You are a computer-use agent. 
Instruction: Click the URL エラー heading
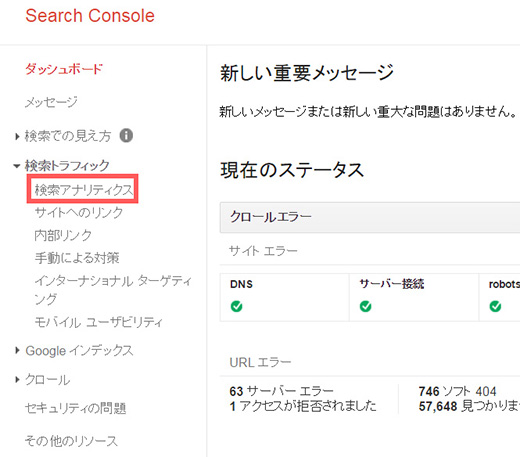point(260,362)
